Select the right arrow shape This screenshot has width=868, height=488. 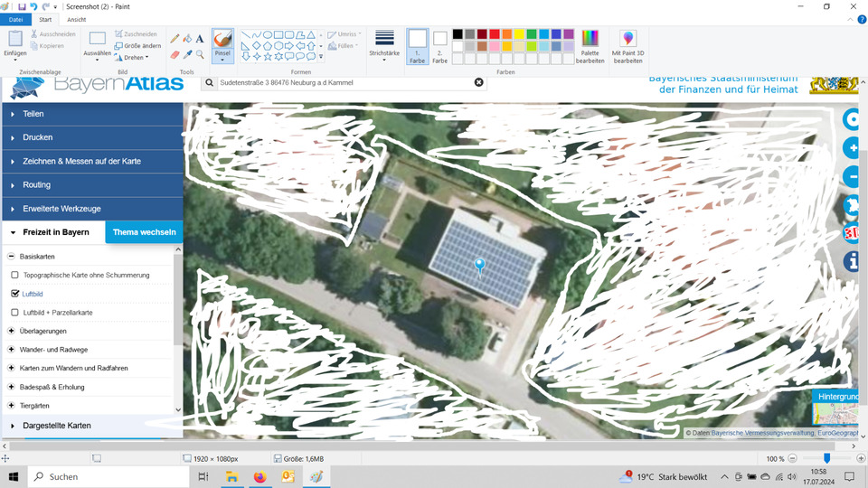click(x=289, y=46)
